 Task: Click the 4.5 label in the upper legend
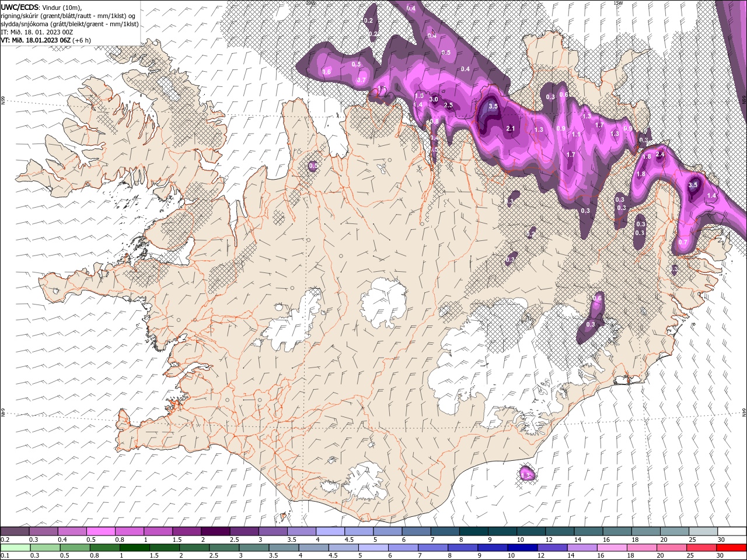coord(349,540)
